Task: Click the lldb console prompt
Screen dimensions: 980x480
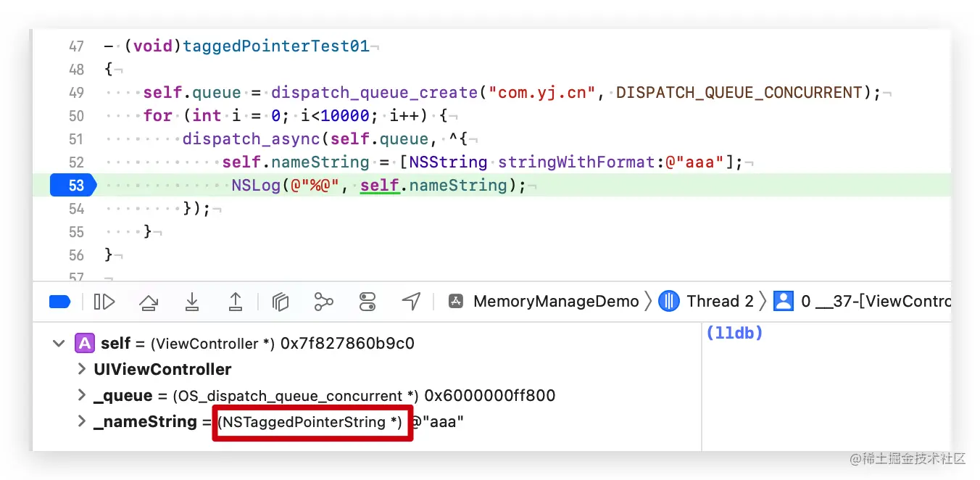Action: 734,333
